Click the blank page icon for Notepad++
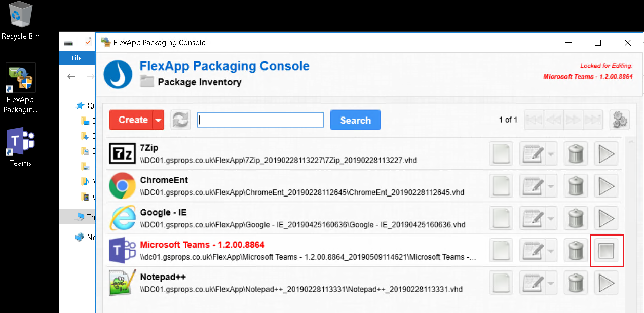This screenshot has width=644, height=313. pyautogui.click(x=501, y=283)
